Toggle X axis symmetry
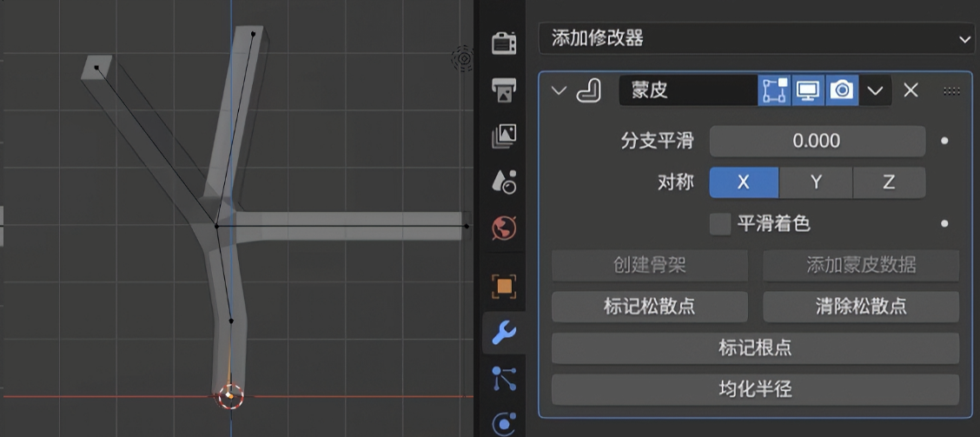The image size is (980, 437). [x=744, y=182]
